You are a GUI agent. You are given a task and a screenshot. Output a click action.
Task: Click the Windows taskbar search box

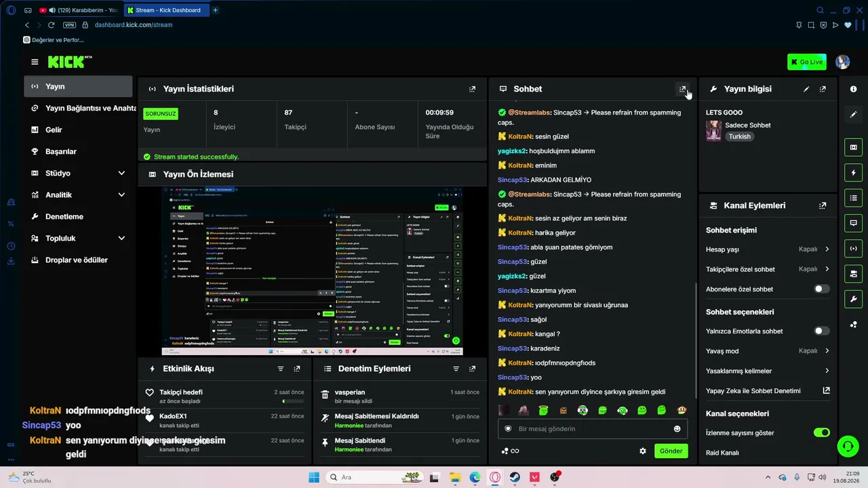pos(374,477)
